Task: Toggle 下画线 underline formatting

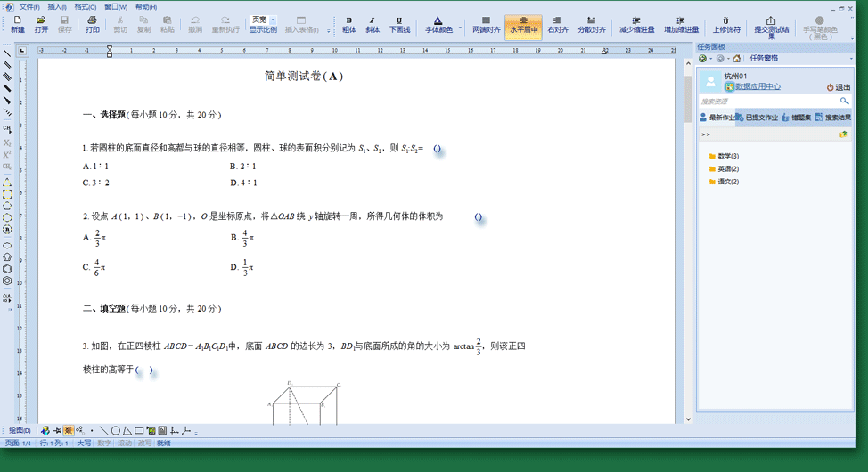Action: click(399, 24)
